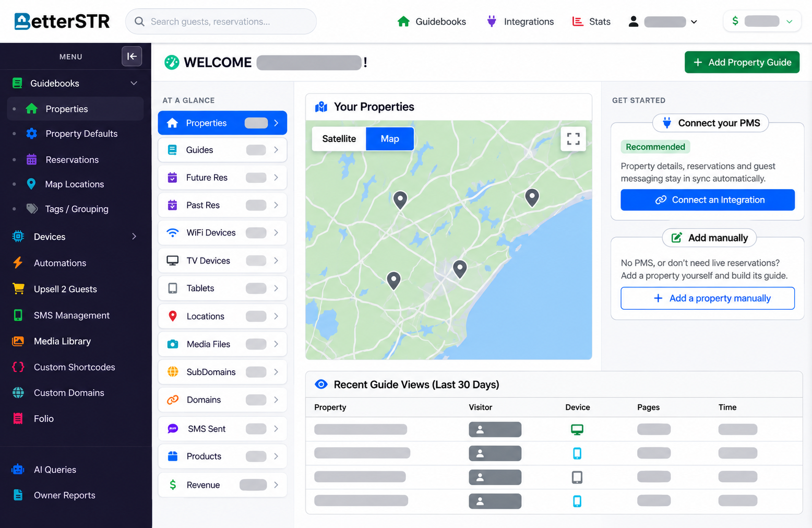Screen dimensions: 812x528
Task: Expand the Revenue row chevron
Action: point(276,485)
